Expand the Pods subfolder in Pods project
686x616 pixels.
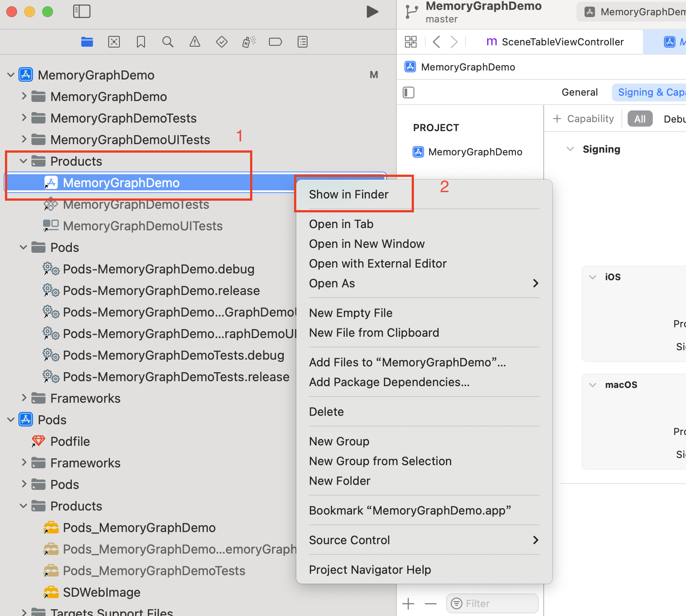[24, 484]
